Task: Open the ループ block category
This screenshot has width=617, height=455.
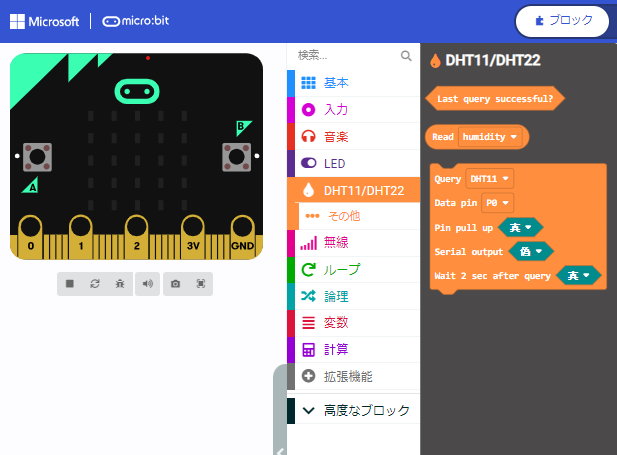Action: (353, 270)
